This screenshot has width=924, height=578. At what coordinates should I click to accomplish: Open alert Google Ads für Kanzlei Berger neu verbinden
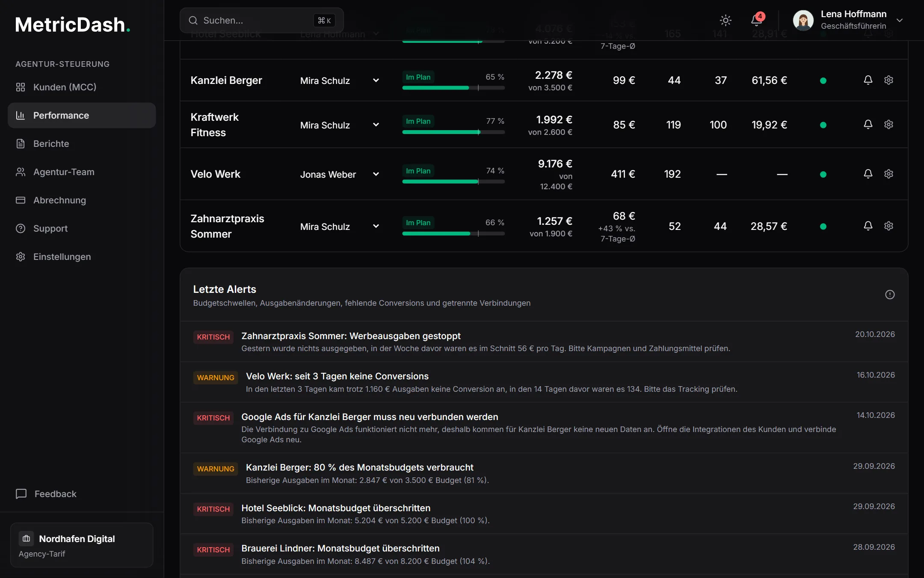(544, 428)
